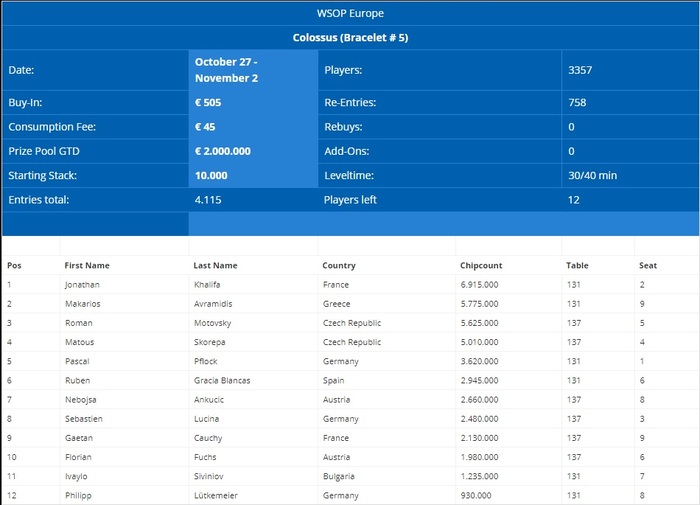Click the 'Pos' column header

[x=14, y=266]
